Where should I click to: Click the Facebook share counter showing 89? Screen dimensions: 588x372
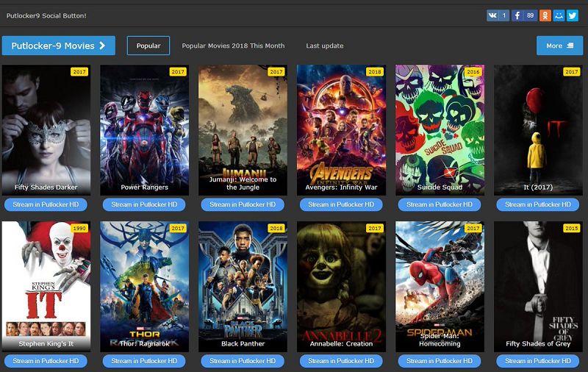530,15
